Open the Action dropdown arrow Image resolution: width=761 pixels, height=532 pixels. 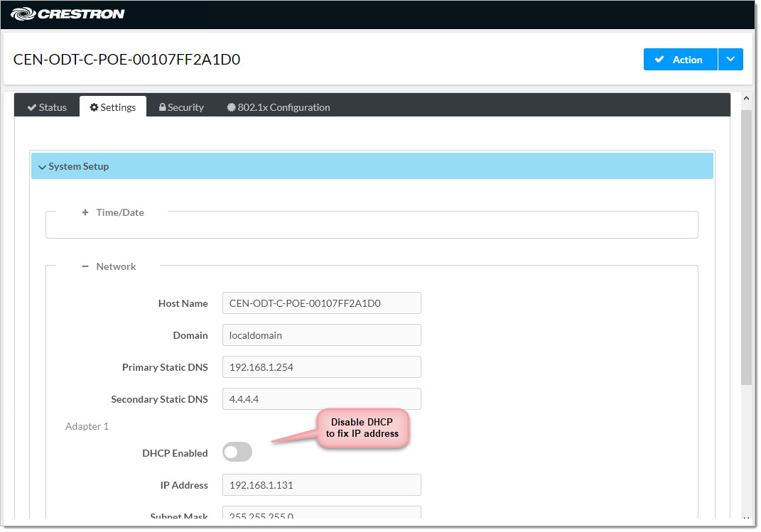pyautogui.click(x=730, y=60)
